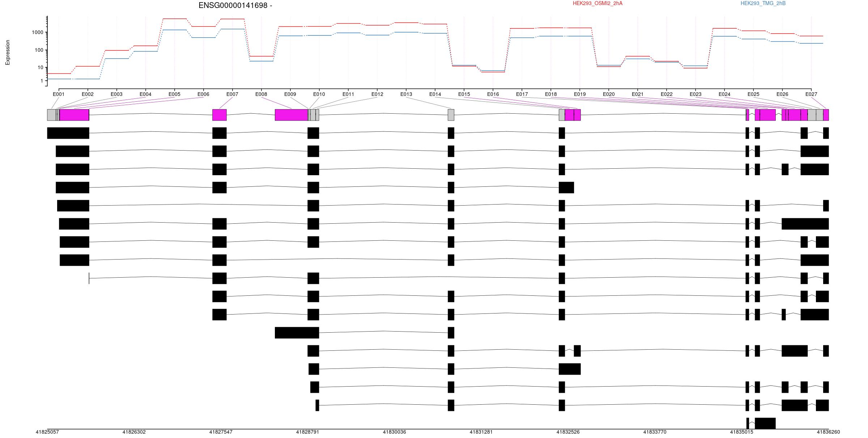This screenshot has width=868, height=438.
Task: Click exon bin label E014
Action: (x=435, y=94)
